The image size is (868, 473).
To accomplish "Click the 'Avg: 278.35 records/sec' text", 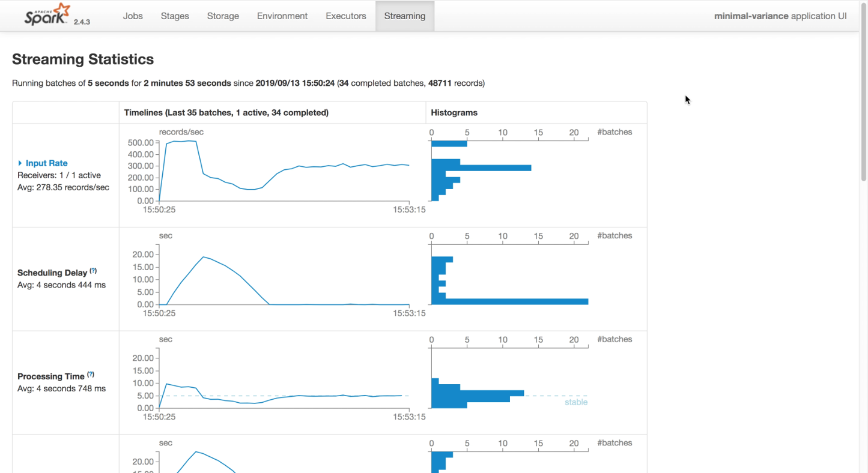I will point(64,187).
